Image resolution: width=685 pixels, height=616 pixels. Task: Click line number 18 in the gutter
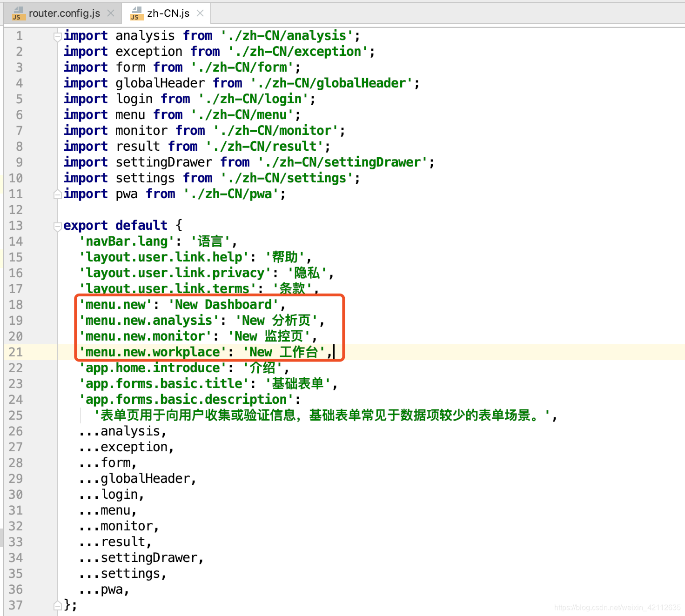pyautogui.click(x=16, y=305)
